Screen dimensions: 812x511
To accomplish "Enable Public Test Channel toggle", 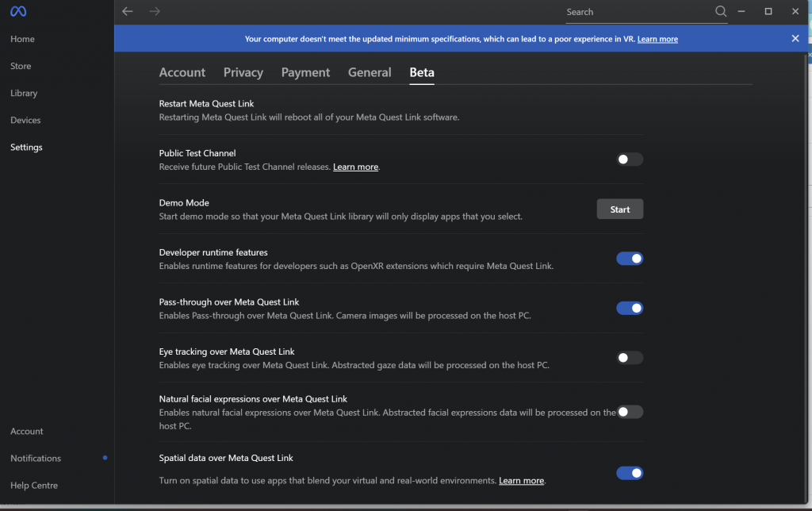I will tap(629, 159).
